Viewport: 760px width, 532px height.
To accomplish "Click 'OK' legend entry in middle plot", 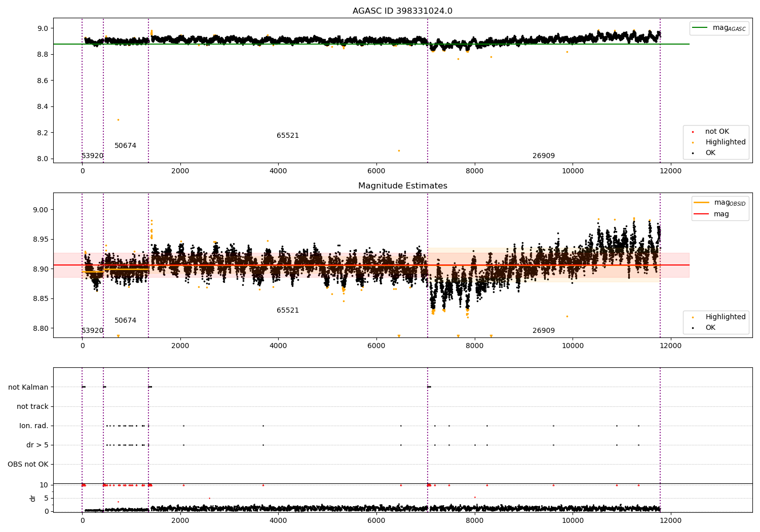I will 704,328.
